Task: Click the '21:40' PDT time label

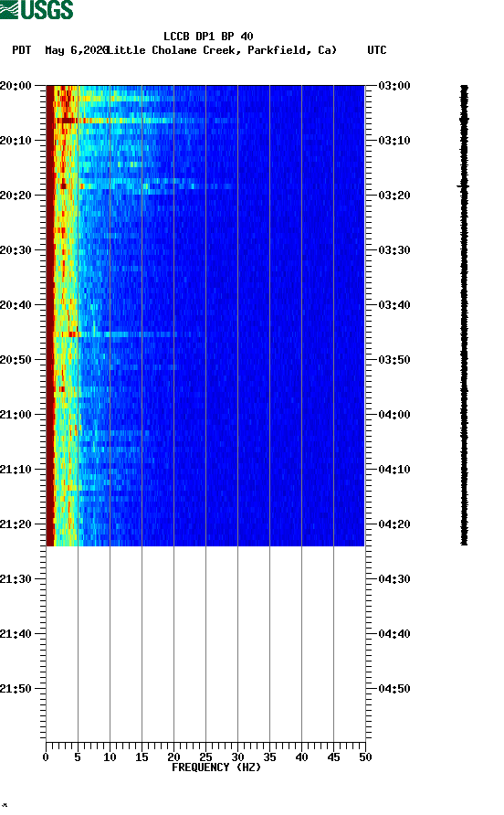Action: (16, 634)
